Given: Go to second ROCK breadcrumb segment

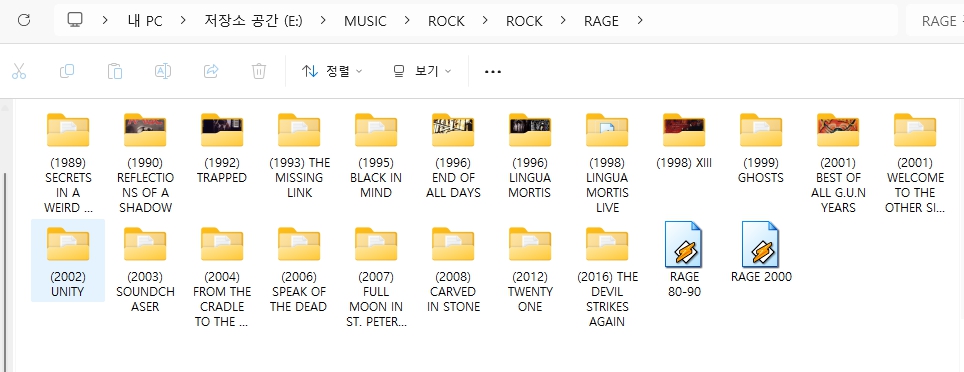Looking at the screenshot, I should [524, 21].
